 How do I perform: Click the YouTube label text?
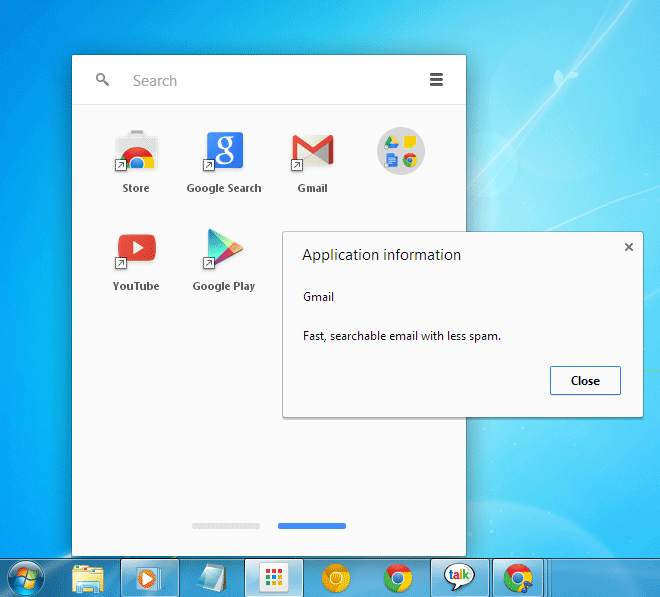tap(136, 286)
